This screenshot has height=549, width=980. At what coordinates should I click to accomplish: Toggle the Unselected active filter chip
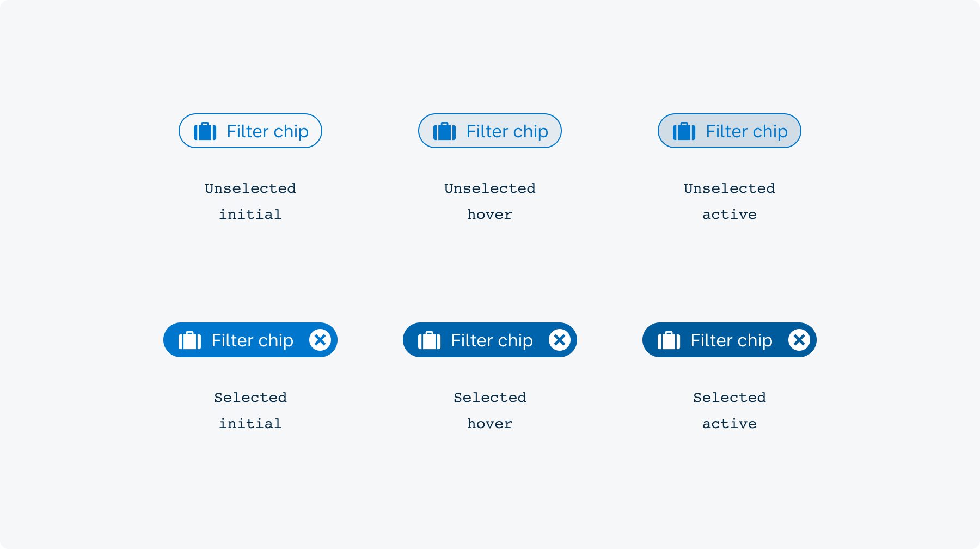click(x=730, y=131)
